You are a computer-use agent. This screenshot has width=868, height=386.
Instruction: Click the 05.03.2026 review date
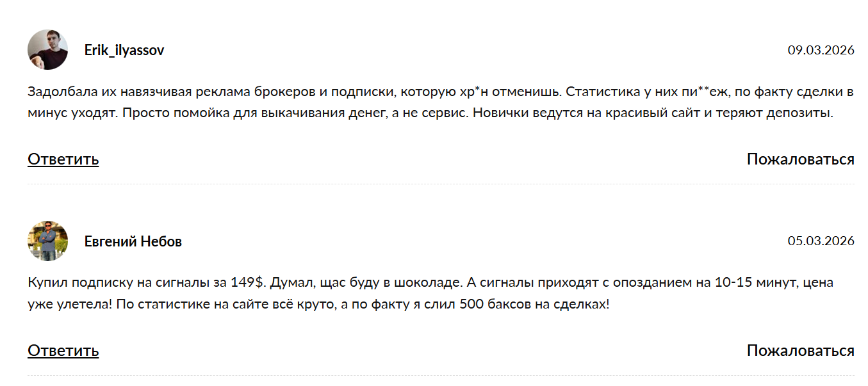point(821,241)
